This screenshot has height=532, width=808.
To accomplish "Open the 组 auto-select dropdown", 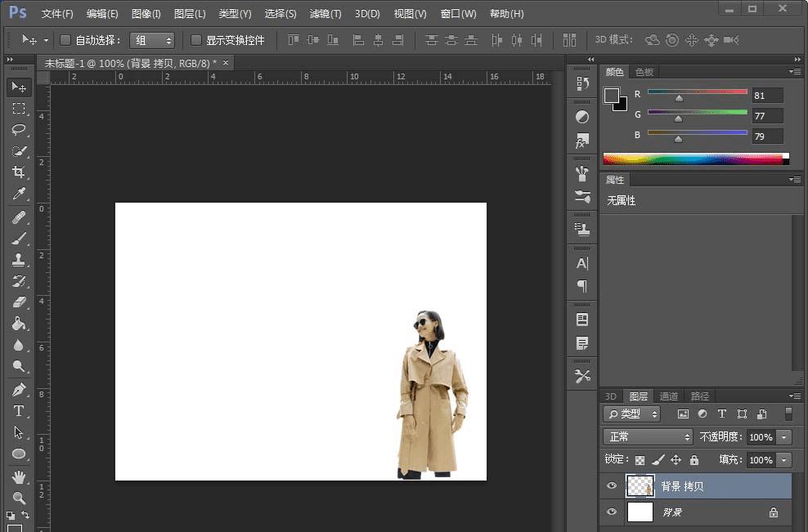I will 152,40.
